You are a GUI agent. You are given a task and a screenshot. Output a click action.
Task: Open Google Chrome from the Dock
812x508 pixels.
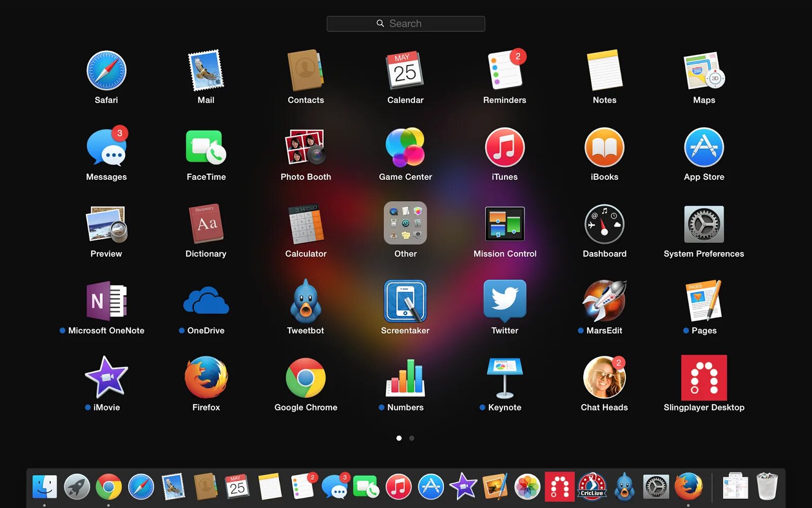(109, 487)
